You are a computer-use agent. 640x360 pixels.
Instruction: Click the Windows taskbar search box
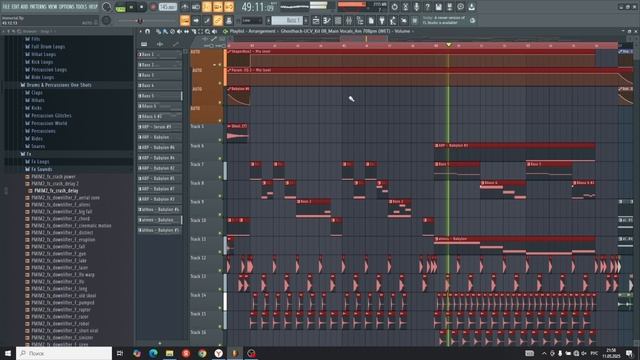(64, 353)
